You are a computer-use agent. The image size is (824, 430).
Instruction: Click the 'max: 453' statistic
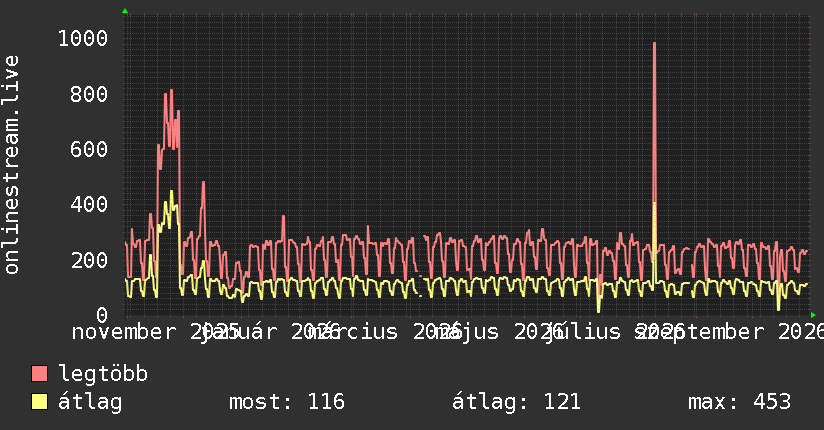click(739, 402)
